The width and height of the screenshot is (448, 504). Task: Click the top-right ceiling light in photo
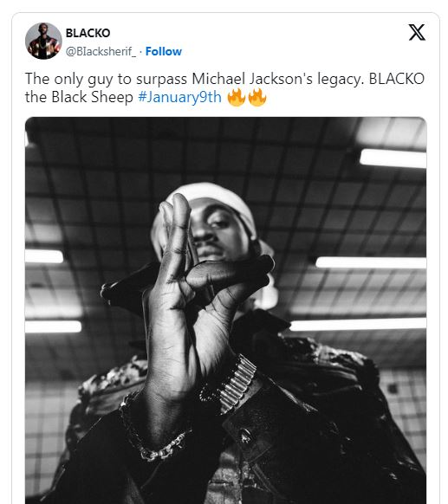(x=393, y=158)
